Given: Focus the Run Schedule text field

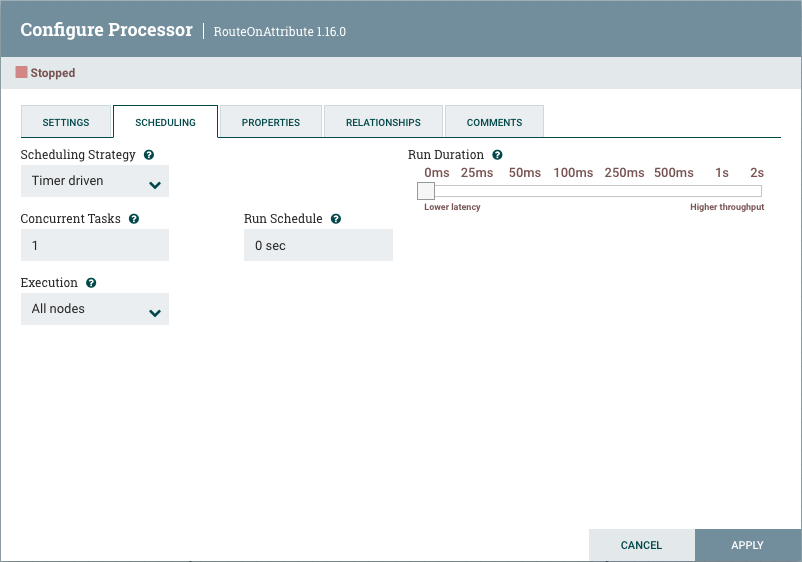Looking at the screenshot, I should pos(318,245).
